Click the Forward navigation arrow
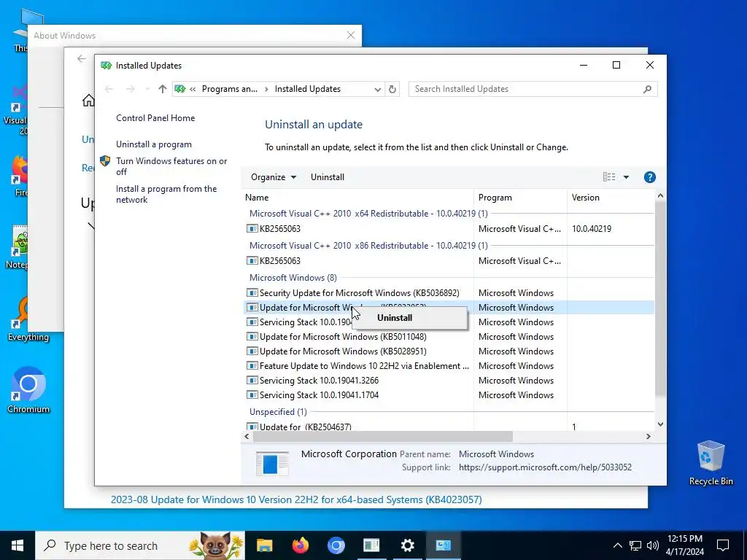Image resolution: width=747 pixels, height=560 pixels. tap(130, 89)
